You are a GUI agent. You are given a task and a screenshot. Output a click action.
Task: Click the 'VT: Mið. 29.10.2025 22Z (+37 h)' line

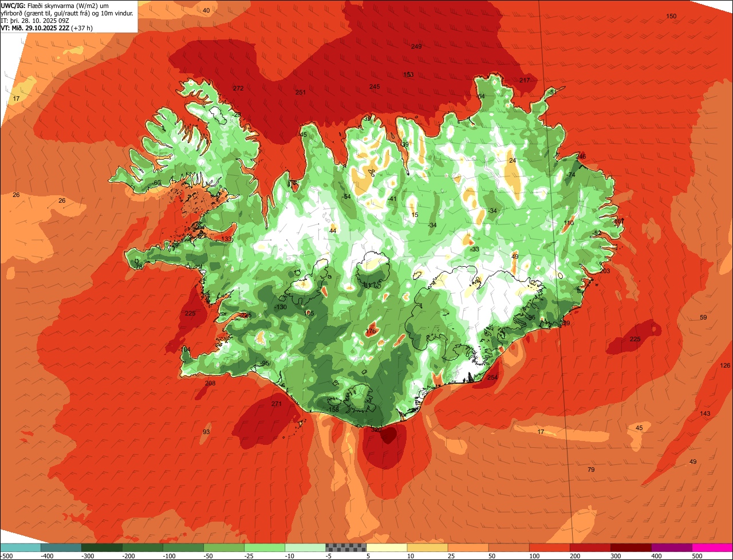pyautogui.click(x=47, y=27)
